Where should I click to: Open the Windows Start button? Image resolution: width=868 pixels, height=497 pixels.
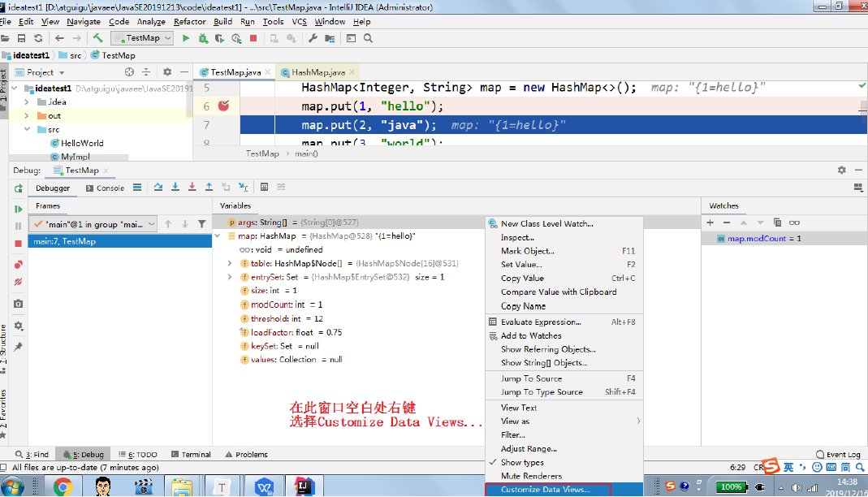(x=12, y=487)
